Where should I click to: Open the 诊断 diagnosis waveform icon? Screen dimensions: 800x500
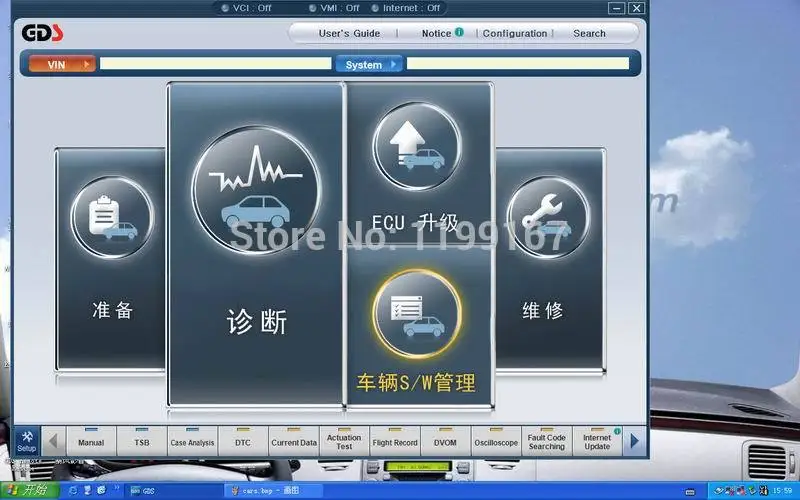tap(257, 190)
